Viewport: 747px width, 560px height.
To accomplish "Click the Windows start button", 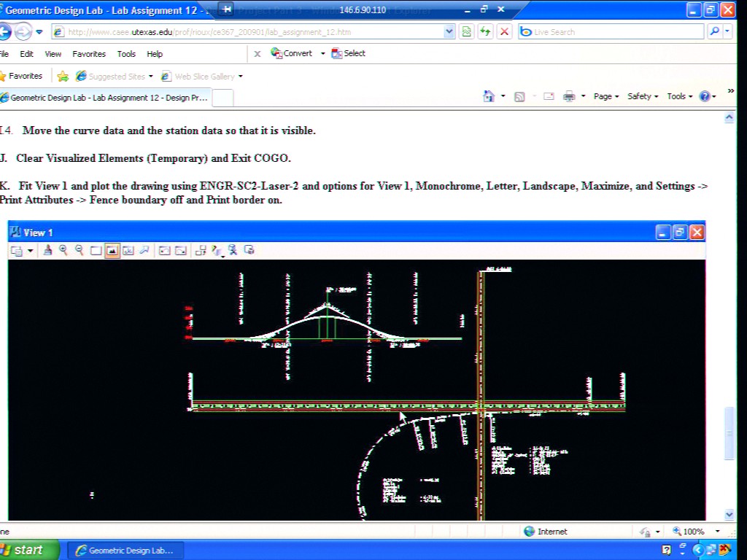I will point(28,550).
